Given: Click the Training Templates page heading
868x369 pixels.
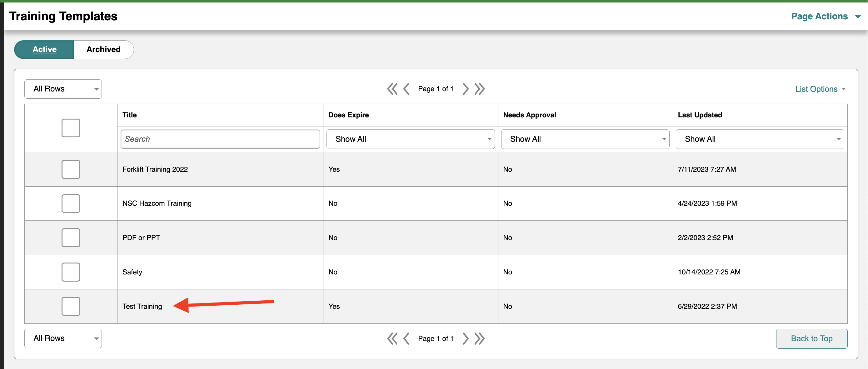Looking at the screenshot, I should click(63, 16).
